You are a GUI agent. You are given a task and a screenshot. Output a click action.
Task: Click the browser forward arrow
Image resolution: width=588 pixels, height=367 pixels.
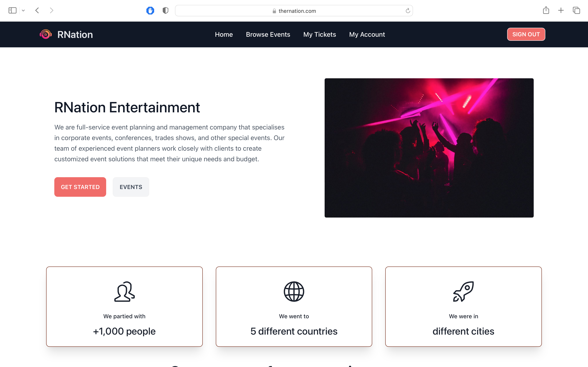tap(51, 10)
